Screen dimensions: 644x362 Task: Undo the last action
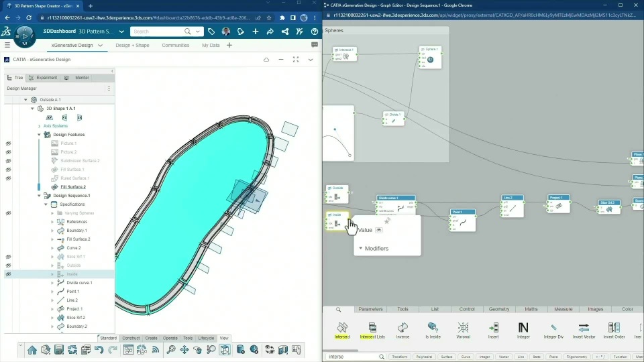(x=99, y=350)
